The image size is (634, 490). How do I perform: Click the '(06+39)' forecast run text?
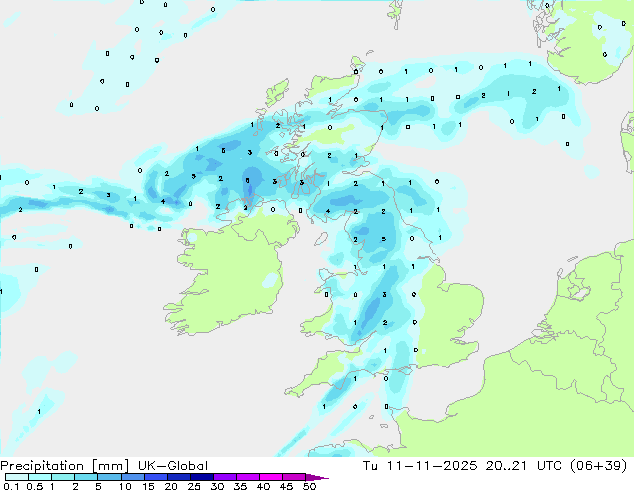click(598, 466)
